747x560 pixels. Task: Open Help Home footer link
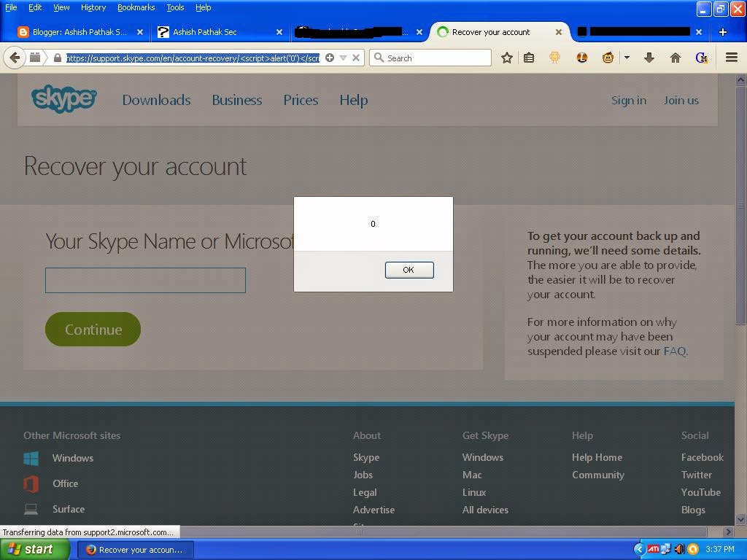tap(597, 457)
